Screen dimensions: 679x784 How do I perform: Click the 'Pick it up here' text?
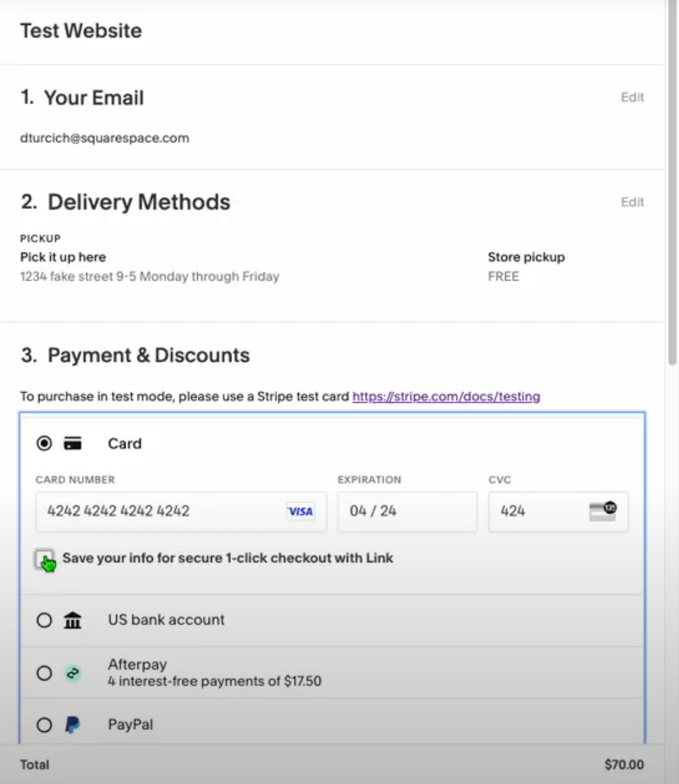tap(63, 257)
